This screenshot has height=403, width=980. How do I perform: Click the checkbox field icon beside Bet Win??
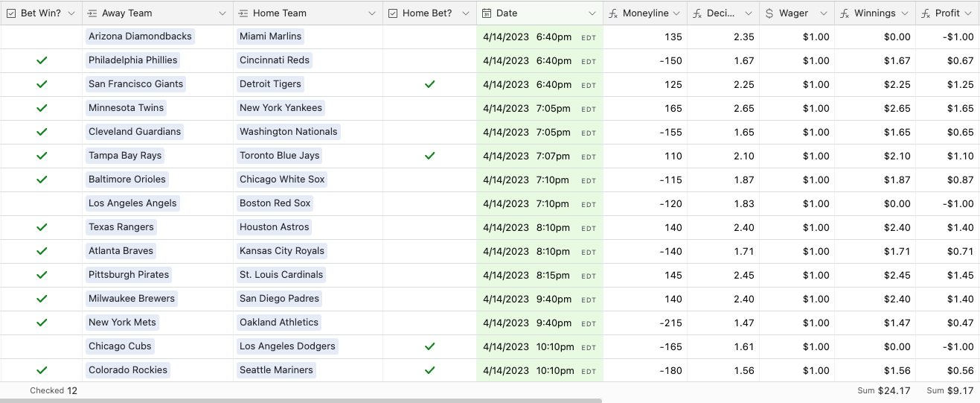(12, 13)
